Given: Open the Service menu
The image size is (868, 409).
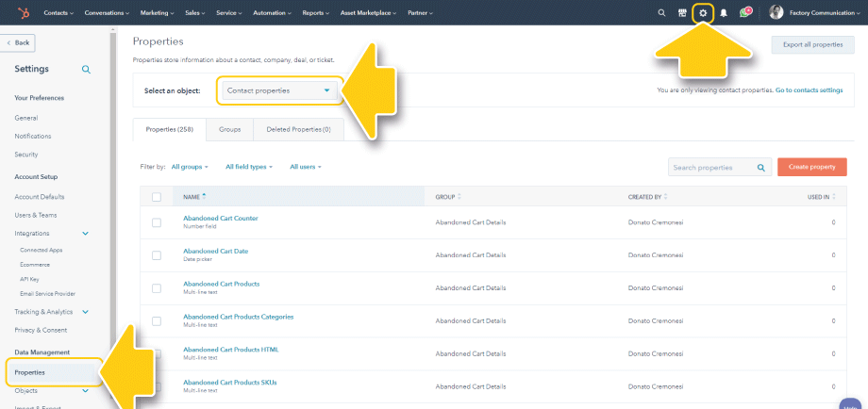Looking at the screenshot, I should [229, 12].
